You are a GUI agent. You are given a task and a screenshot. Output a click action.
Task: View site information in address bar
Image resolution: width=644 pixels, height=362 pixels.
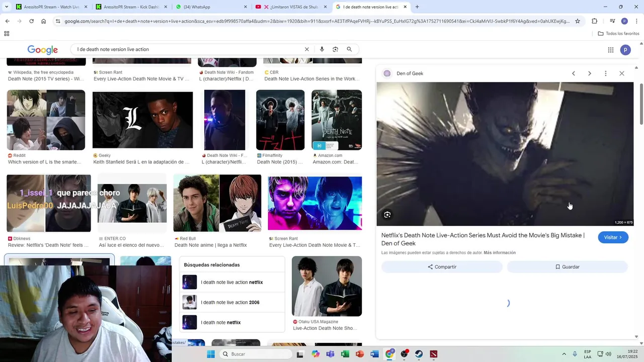(x=58, y=21)
